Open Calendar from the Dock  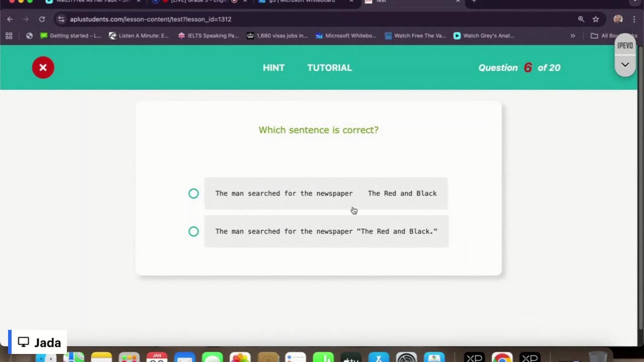(157, 357)
